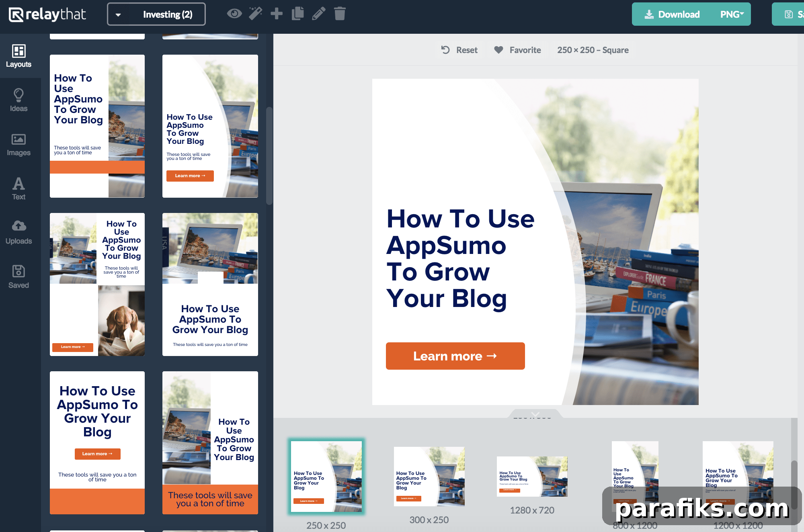Open the Ideas tab in sidebar
The width and height of the screenshot is (804, 532).
coord(19,100)
